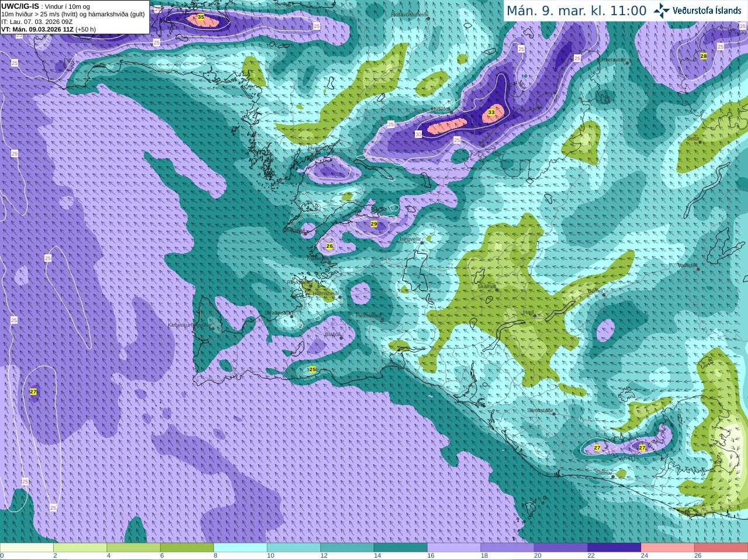The height and width of the screenshot is (560, 748).
Task: Click the yellow 28 gust marker
Action: [x=704, y=56]
